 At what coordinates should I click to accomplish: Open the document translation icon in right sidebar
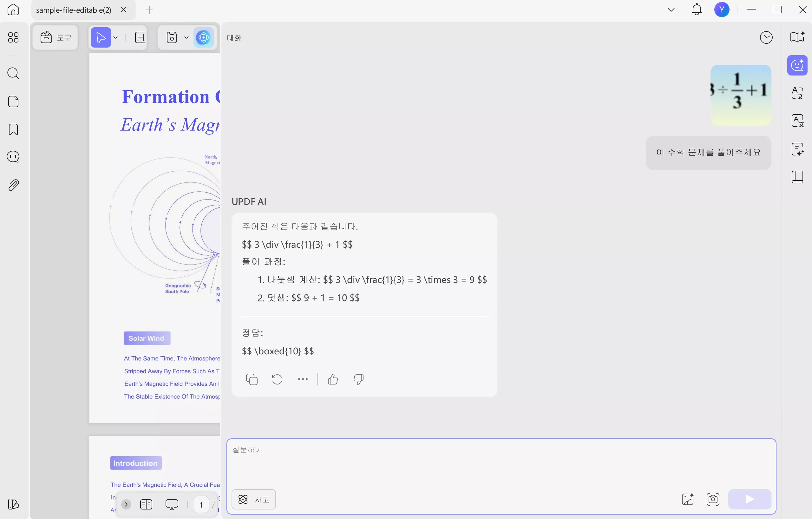point(797,121)
